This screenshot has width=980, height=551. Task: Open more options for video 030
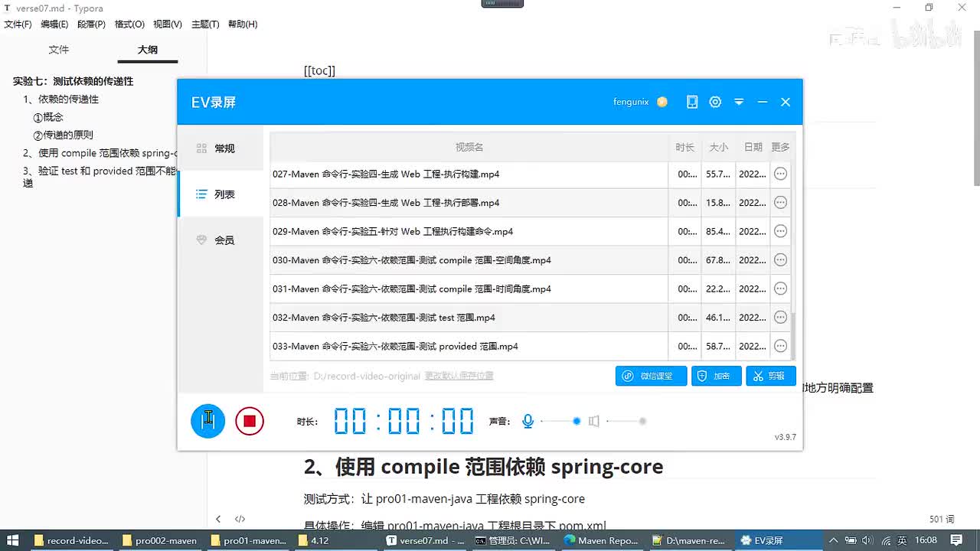pyautogui.click(x=780, y=260)
